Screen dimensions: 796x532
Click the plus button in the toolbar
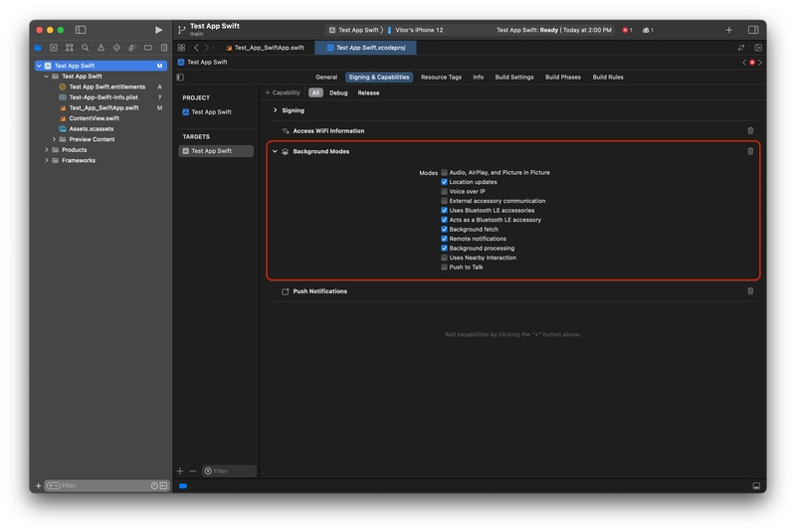[728, 30]
